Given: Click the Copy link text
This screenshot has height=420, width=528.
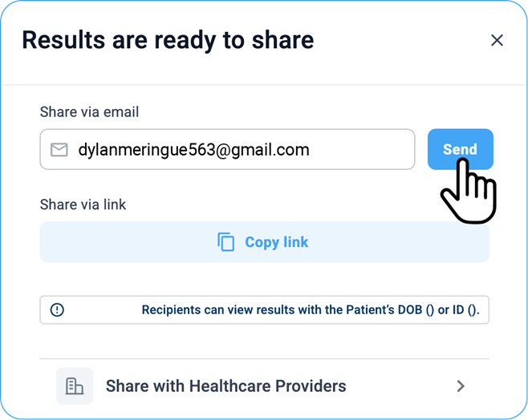Looking at the screenshot, I should [276, 242].
